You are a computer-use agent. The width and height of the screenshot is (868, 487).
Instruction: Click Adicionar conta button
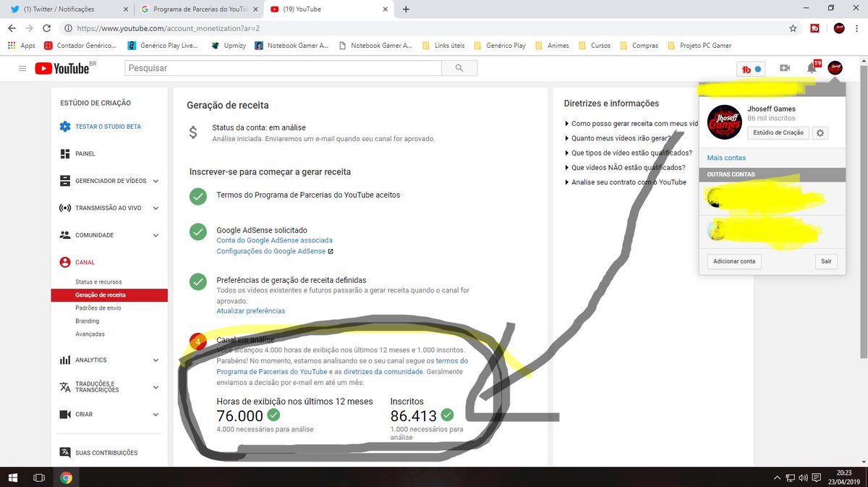click(x=734, y=261)
